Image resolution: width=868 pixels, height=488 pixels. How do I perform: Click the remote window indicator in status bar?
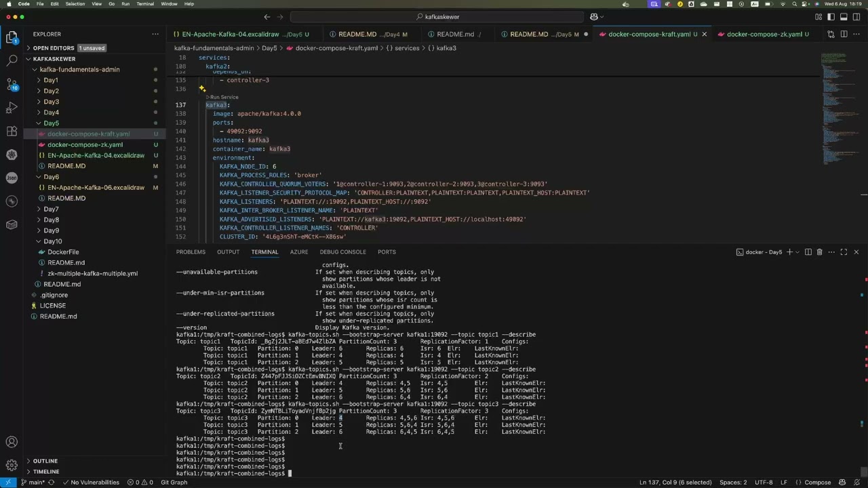7,483
